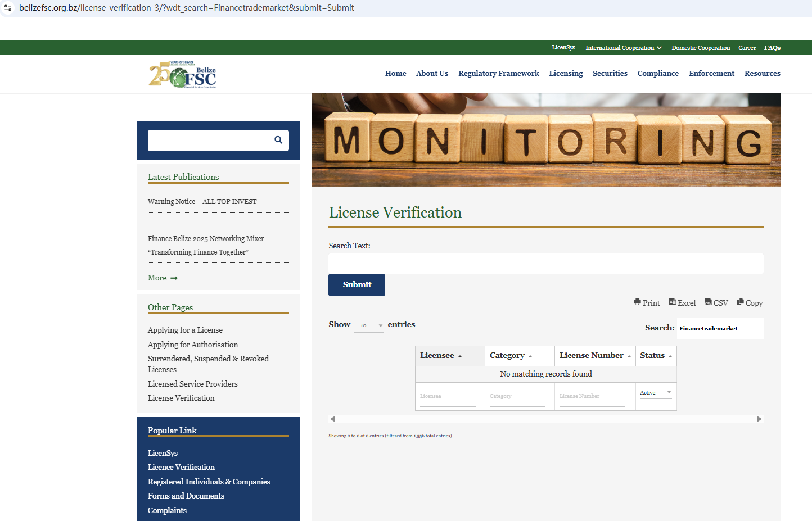
Task: Open the Licensing menu
Action: click(565, 74)
